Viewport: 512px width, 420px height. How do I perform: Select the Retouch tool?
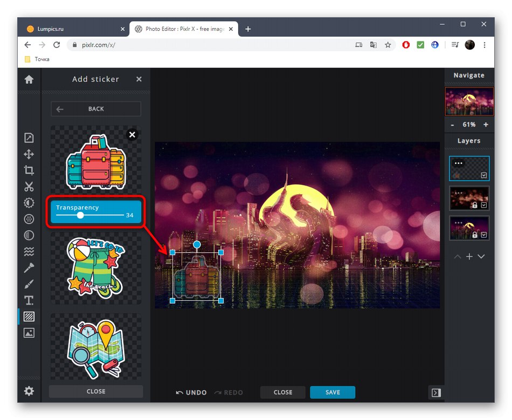[x=29, y=268]
